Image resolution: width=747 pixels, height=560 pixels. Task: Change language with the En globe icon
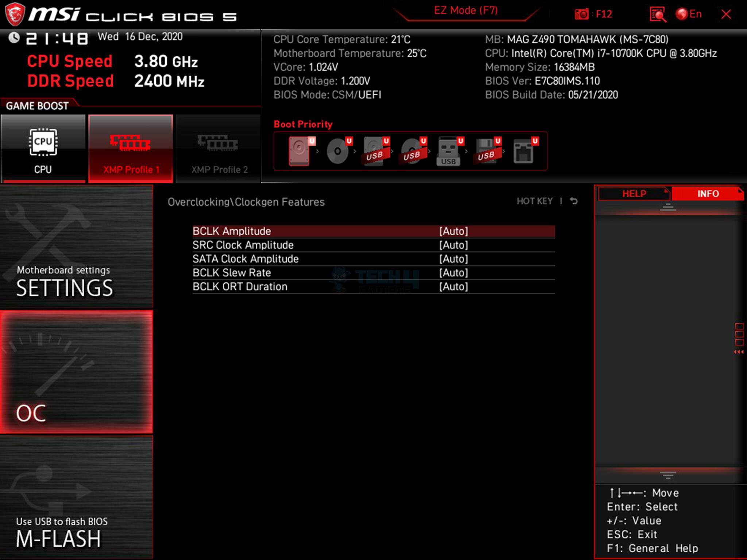point(688,14)
